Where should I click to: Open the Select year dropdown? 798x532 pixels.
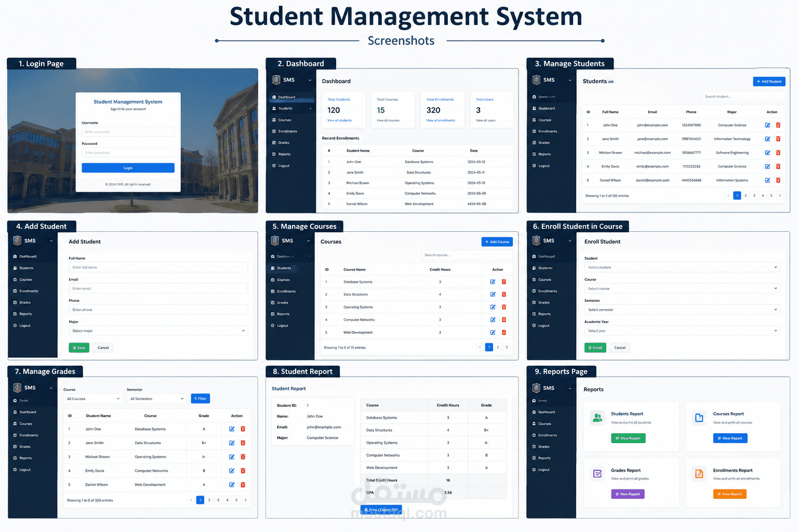click(x=682, y=331)
